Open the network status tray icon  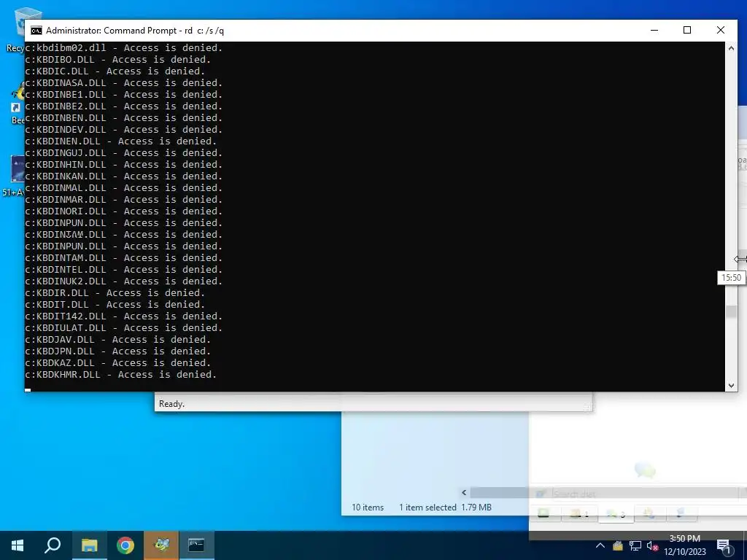(x=635, y=545)
